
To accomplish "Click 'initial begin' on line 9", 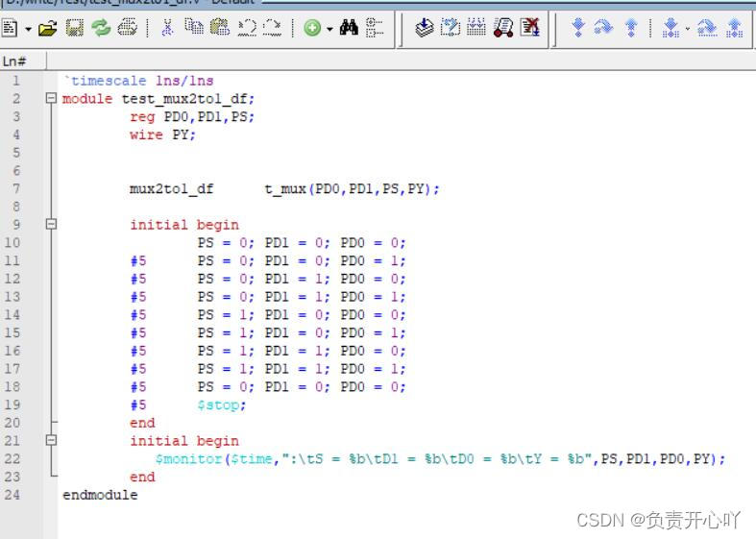I will [184, 225].
